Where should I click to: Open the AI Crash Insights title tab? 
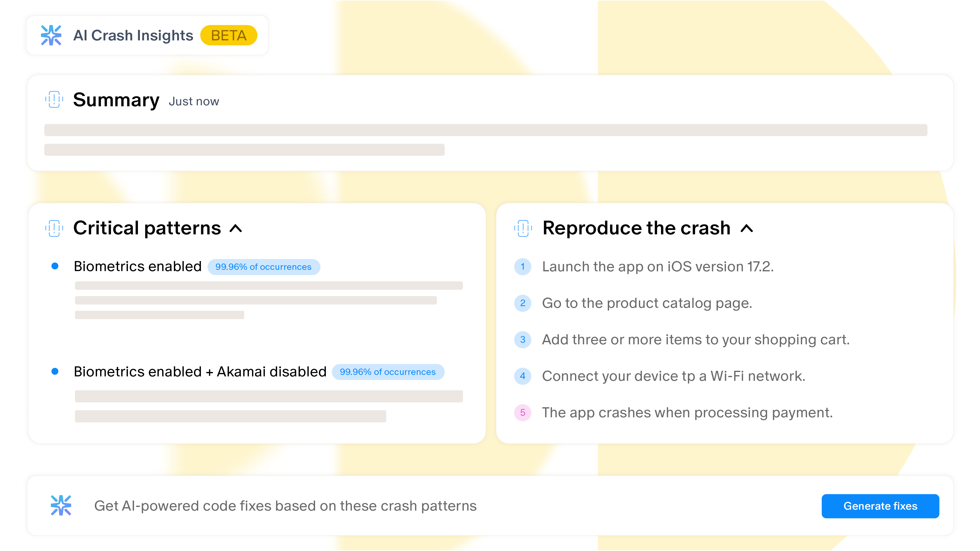coord(133,35)
